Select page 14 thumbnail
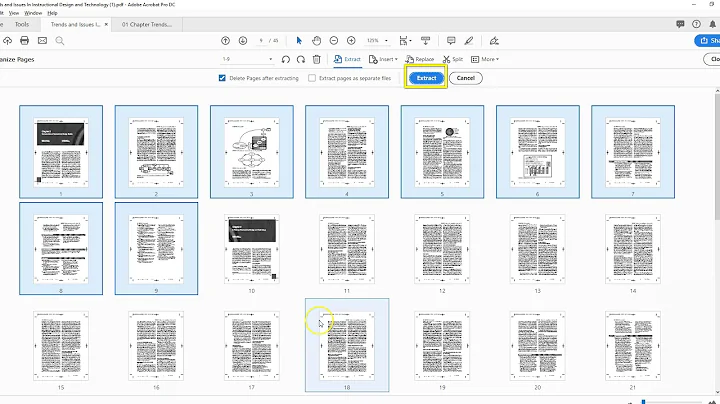 (x=633, y=249)
